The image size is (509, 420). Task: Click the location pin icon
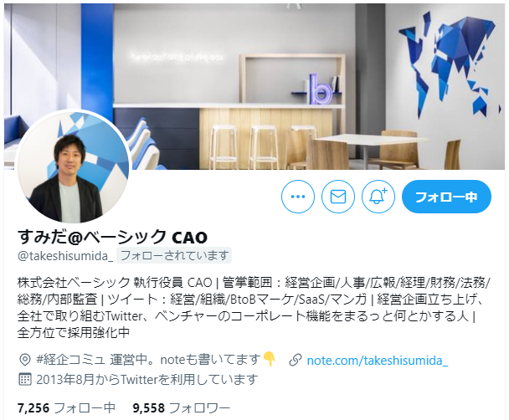tap(25, 360)
